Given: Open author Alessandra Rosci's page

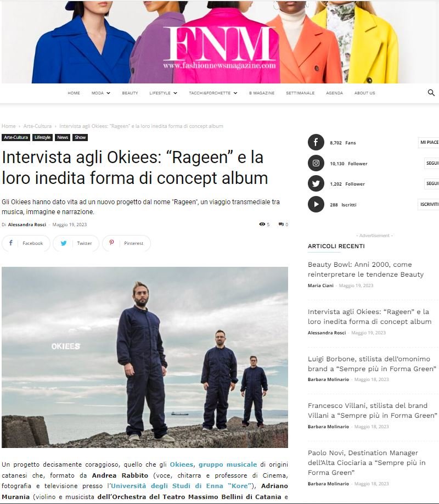Looking at the screenshot, I should pyautogui.click(x=27, y=225).
